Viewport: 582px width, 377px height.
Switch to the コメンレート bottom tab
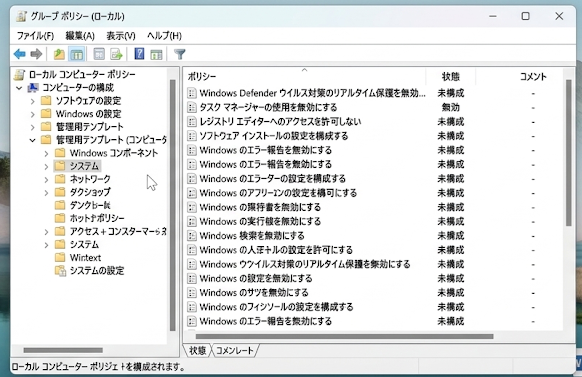[x=235, y=350]
